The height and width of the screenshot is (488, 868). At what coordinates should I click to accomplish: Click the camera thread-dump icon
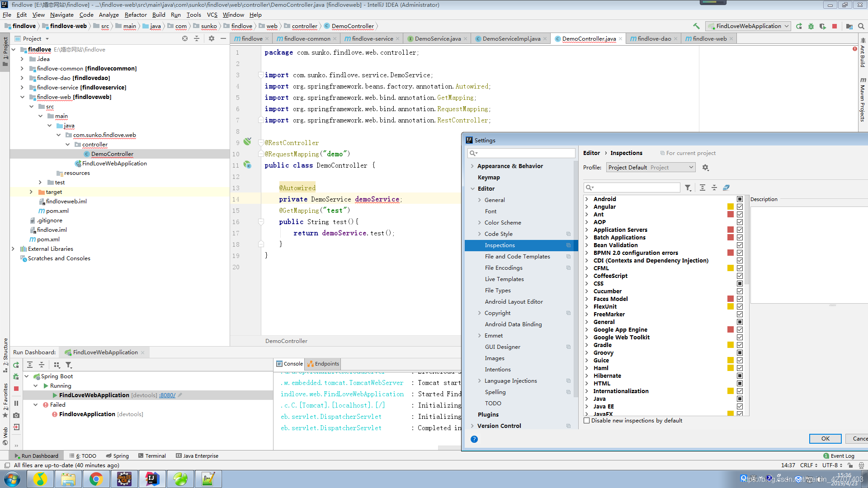pos(16,415)
